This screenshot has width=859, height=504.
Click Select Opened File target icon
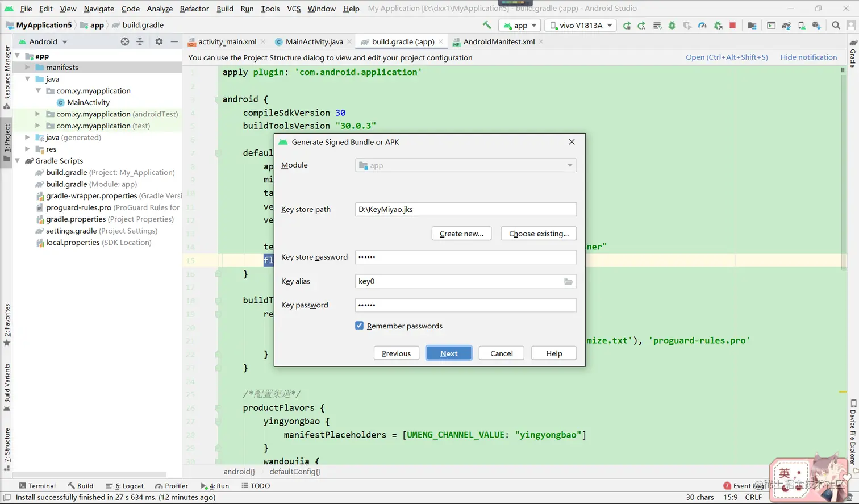(125, 41)
